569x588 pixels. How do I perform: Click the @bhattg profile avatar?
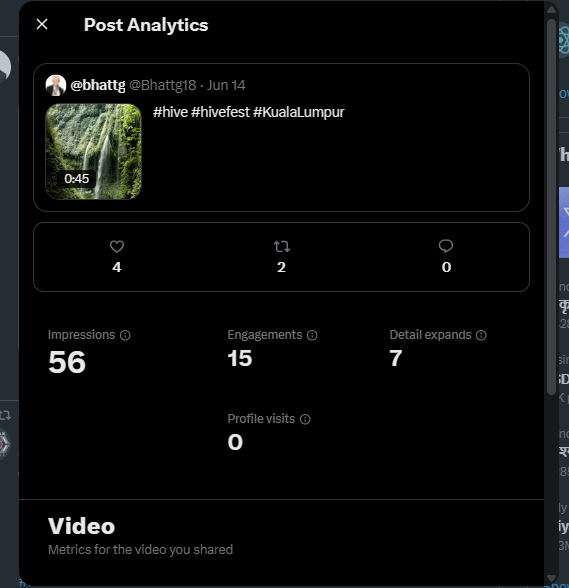[x=56, y=85]
